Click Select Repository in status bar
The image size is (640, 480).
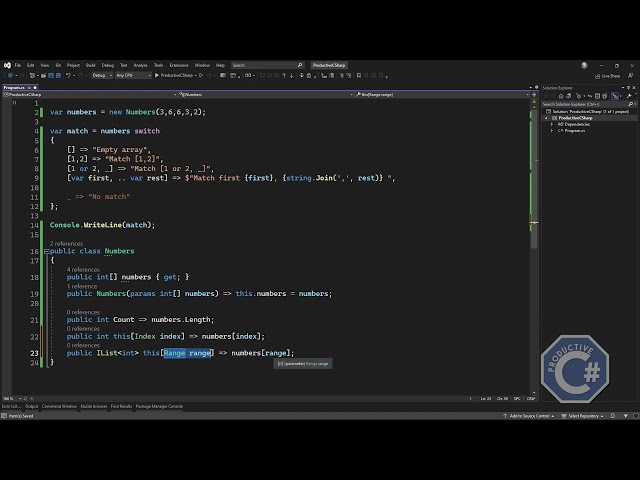[582, 416]
